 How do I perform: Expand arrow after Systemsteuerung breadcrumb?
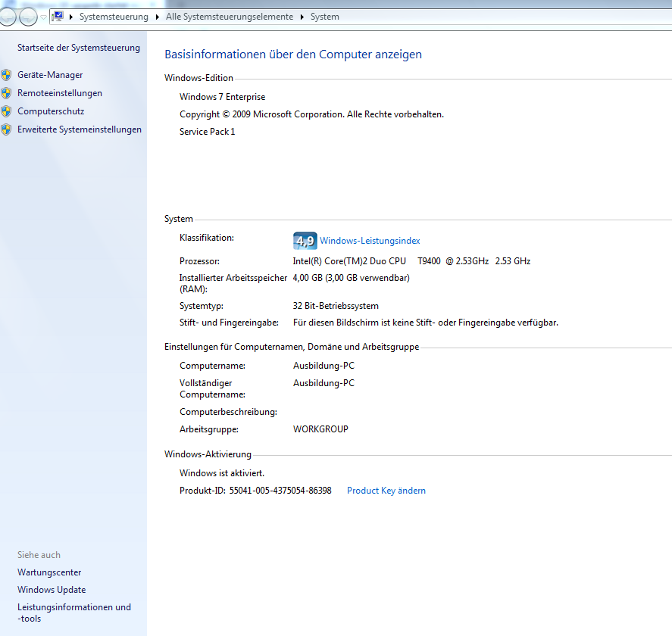pyautogui.click(x=158, y=17)
